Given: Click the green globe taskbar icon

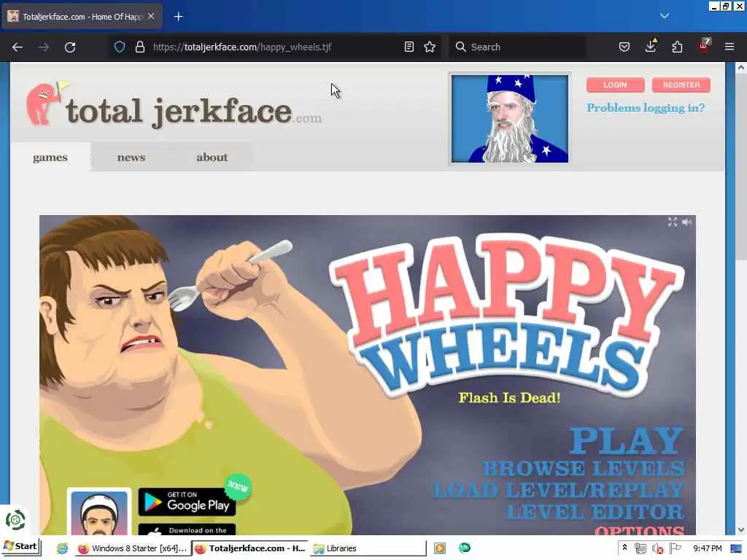Looking at the screenshot, I should (465, 548).
